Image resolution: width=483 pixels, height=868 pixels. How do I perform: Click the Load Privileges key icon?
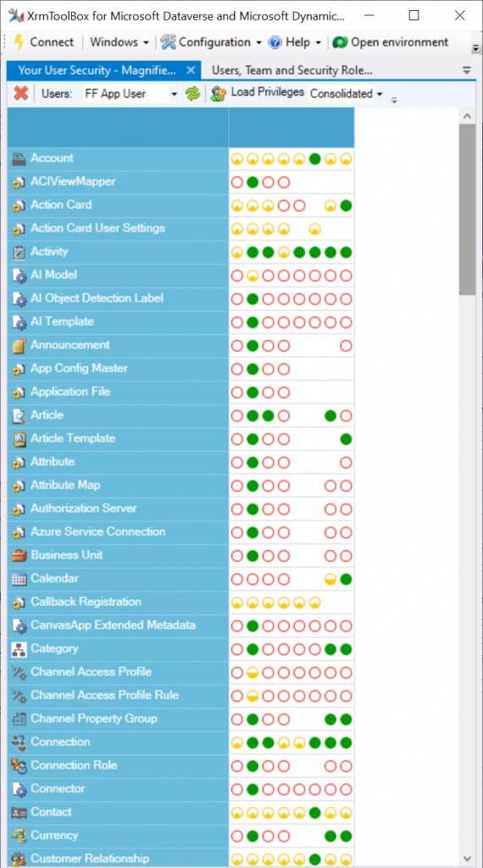[219, 93]
